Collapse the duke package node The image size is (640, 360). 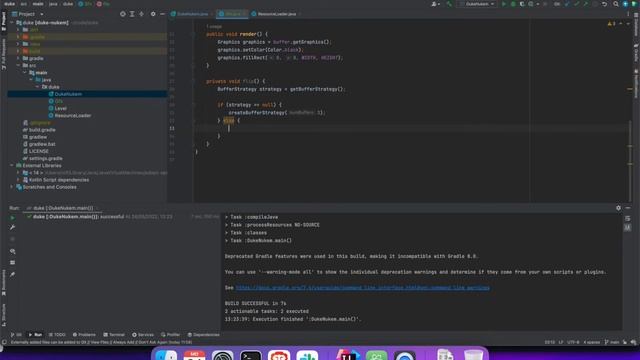click(38, 87)
